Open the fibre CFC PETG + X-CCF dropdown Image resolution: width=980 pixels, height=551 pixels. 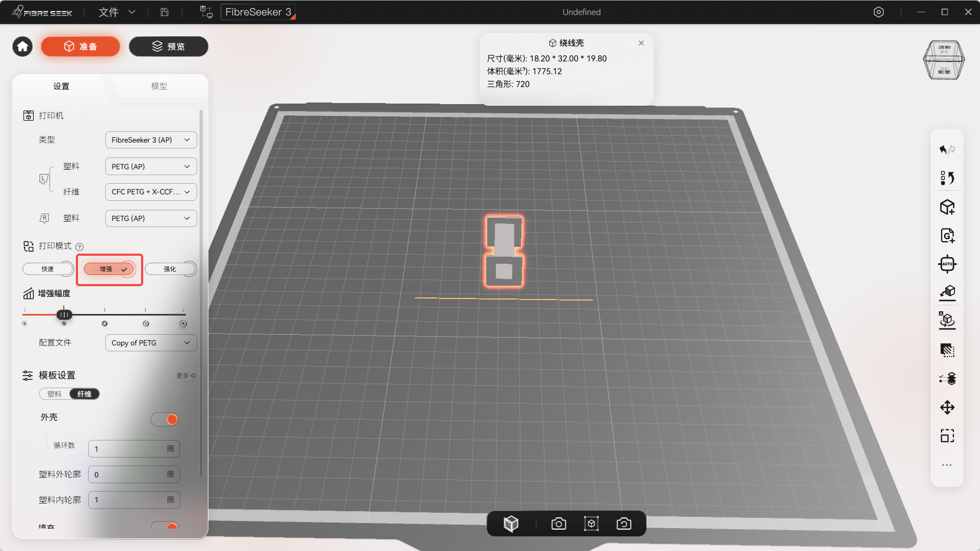tap(151, 192)
